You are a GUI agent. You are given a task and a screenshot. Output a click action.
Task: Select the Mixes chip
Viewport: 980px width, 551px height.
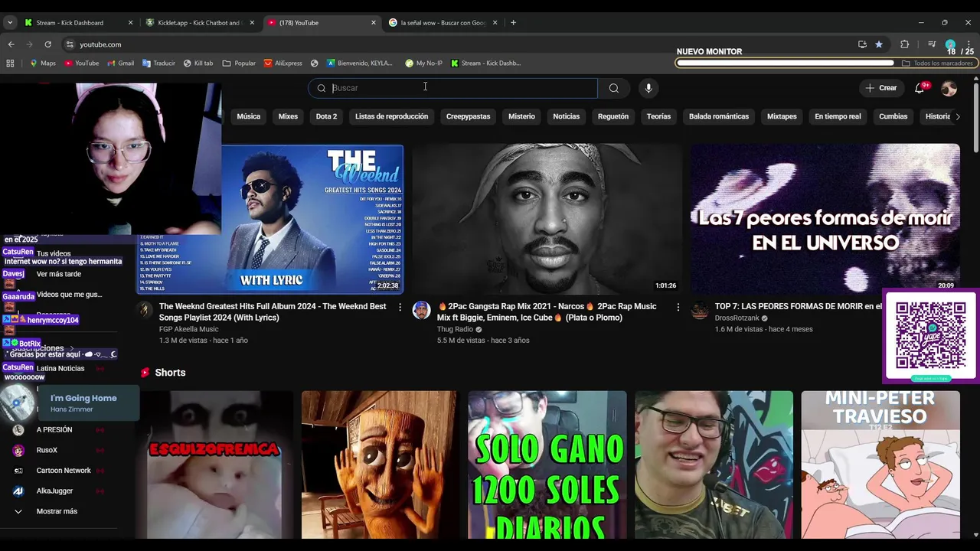point(288,116)
